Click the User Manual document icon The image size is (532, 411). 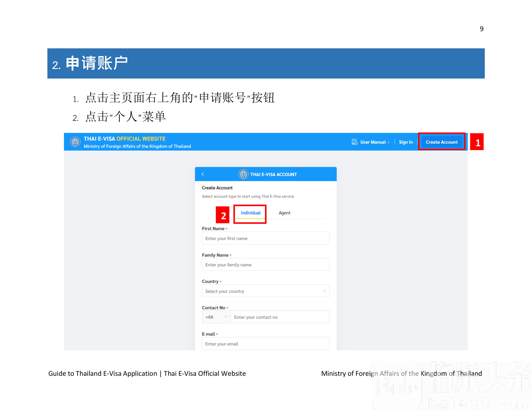pos(354,142)
